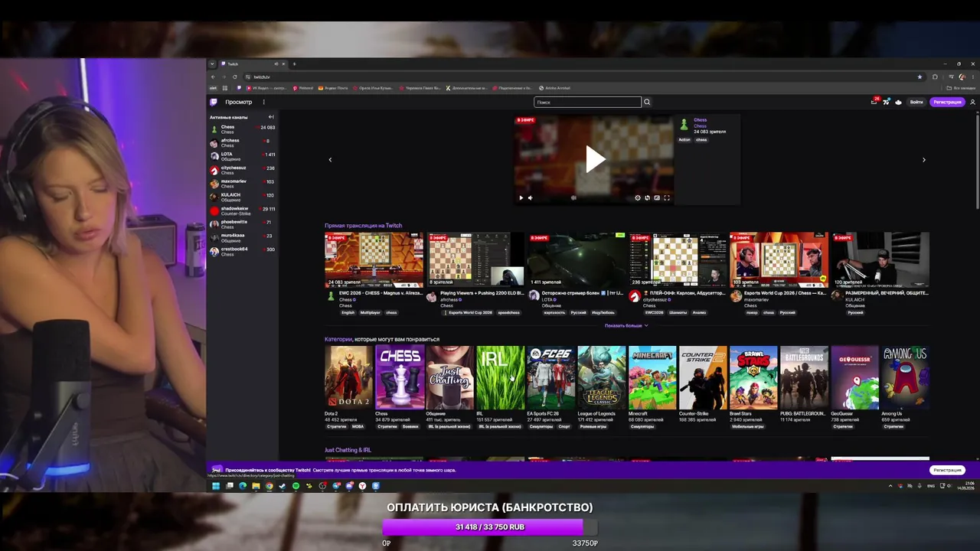The width and height of the screenshot is (980, 551).
Task: Open the user profile icon in Twitch header
Action: pyautogui.click(x=973, y=102)
